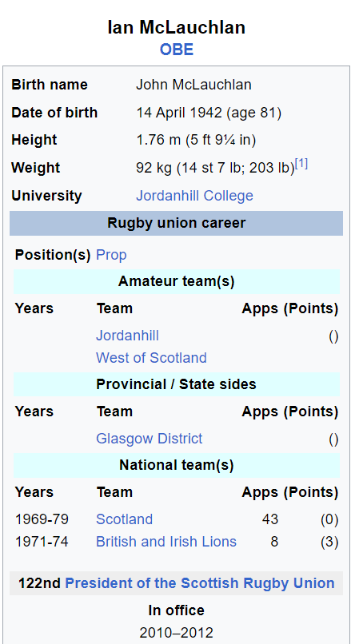Click the Amateur team(s) section header
The width and height of the screenshot is (359, 644).
coord(177,282)
